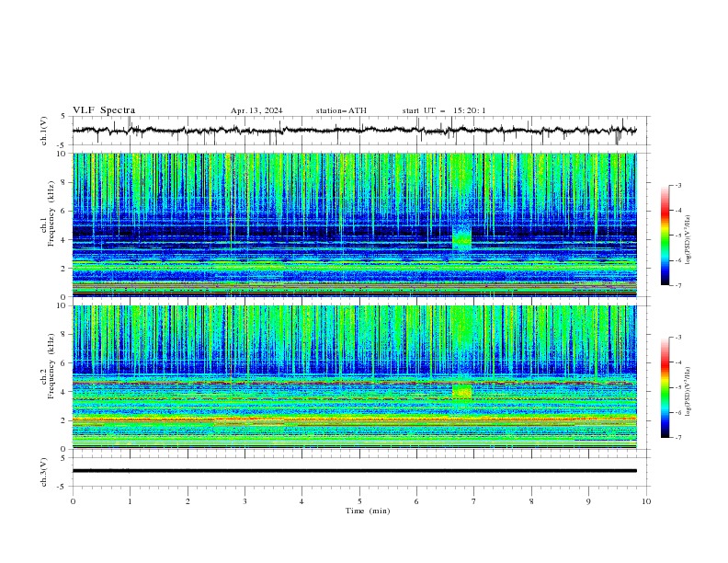
Task: Click the green burst near 4 kHz in ch.1 spectrogram
Action: point(461,239)
